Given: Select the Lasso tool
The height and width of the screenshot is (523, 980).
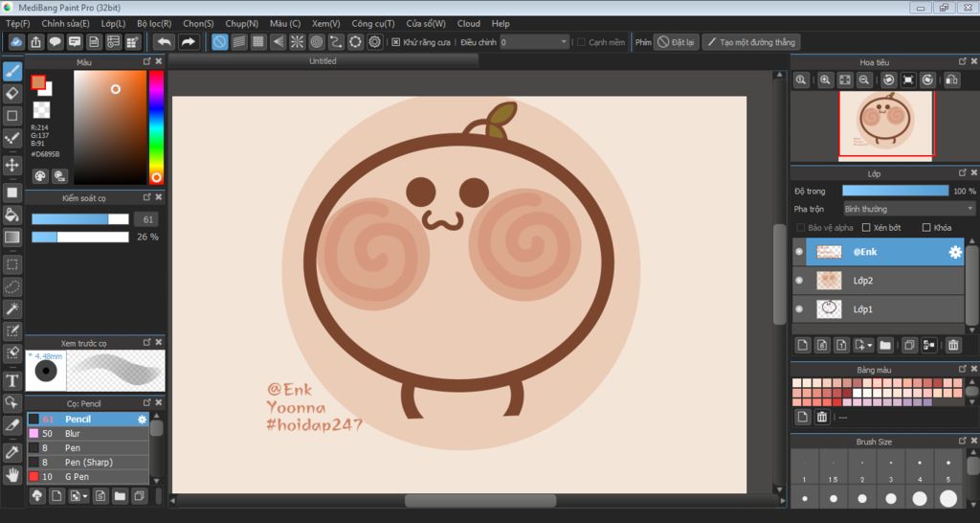Looking at the screenshot, I should pyautogui.click(x=11, y=286).
